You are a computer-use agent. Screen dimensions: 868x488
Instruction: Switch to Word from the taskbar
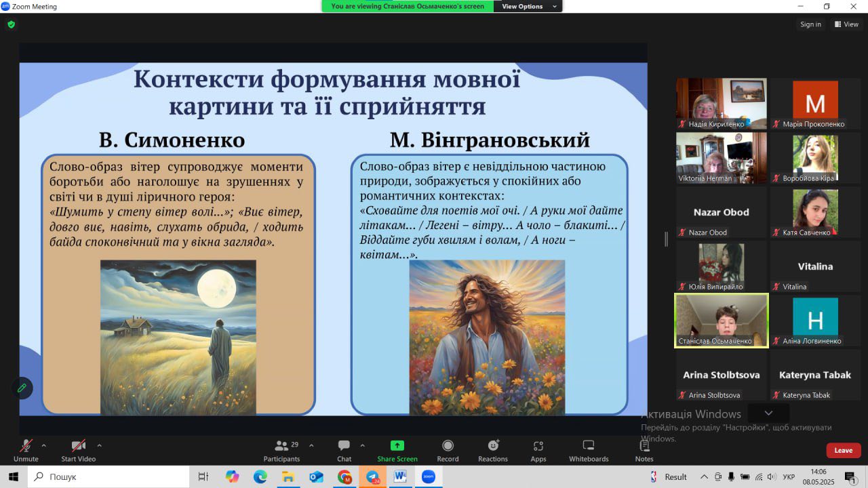[400, 476]
